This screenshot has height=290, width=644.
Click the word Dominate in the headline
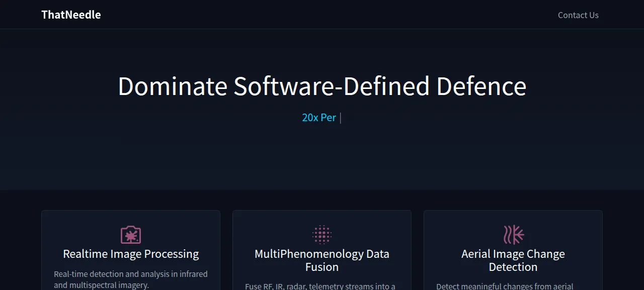click(173, 86)
